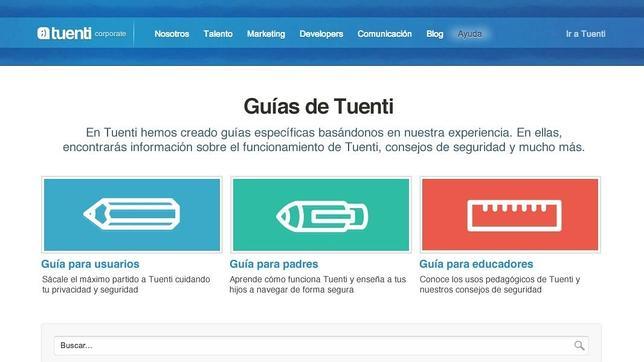Click 'Conoce los usos pedagógicos' description
Viewport: 644px width, 362px height.
coord(500,284)
